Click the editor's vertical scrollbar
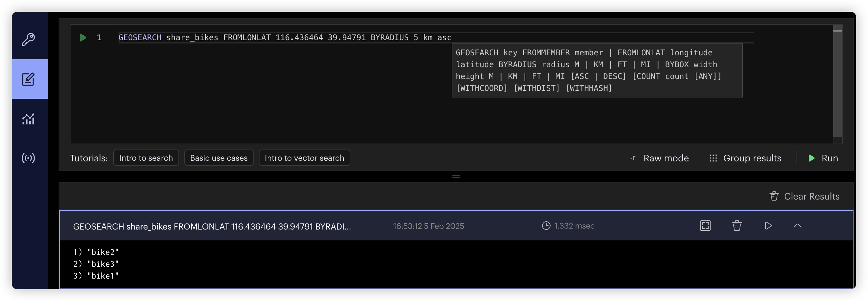Viewport: 868px width, 301px height. pos(838,84)
